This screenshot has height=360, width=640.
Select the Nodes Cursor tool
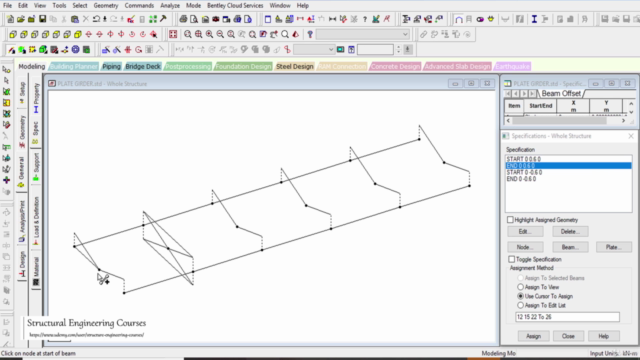[x=7, y=70]
